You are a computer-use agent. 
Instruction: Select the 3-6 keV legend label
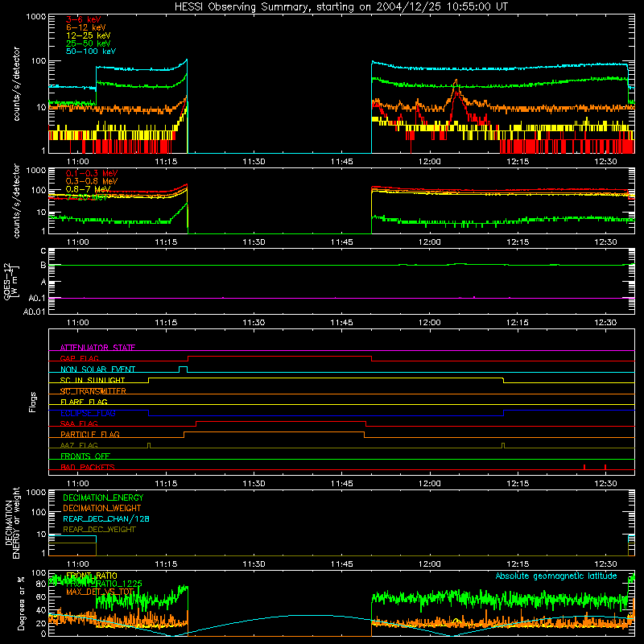(x=83, y=19)
